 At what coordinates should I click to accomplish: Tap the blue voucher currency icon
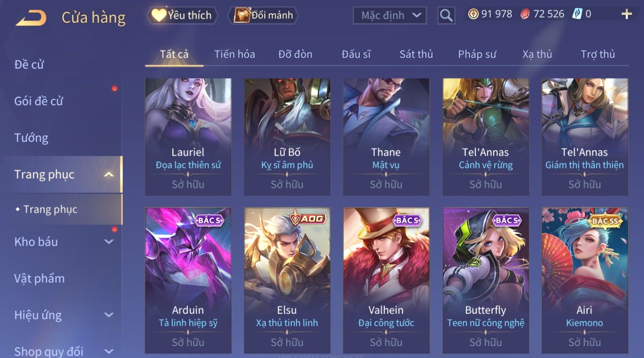click(x=577, y=14)
